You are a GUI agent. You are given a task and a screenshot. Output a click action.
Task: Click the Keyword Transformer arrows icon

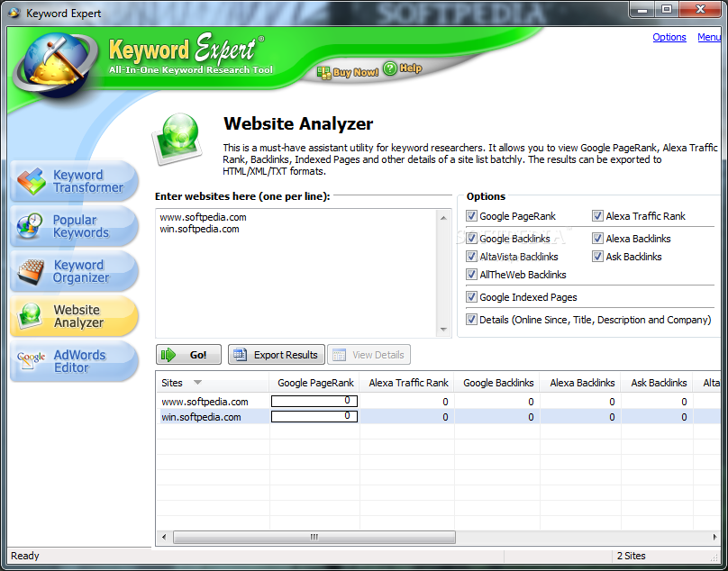32,181
